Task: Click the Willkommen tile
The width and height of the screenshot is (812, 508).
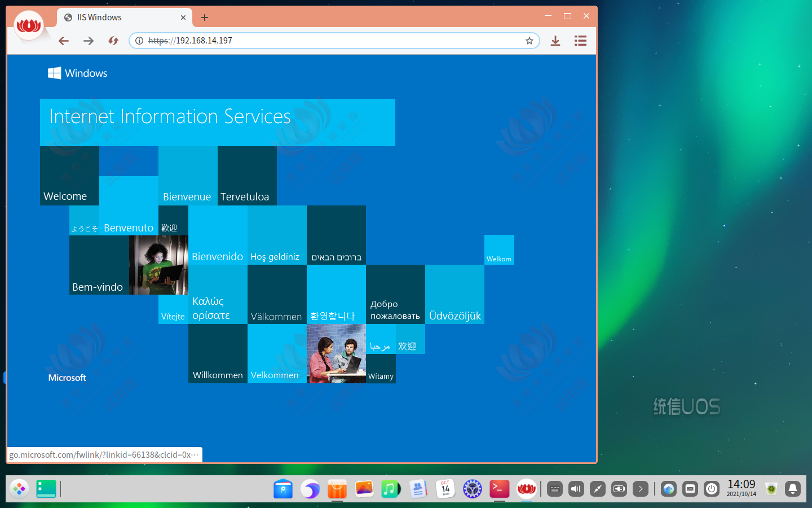Action: pos(218,353)
